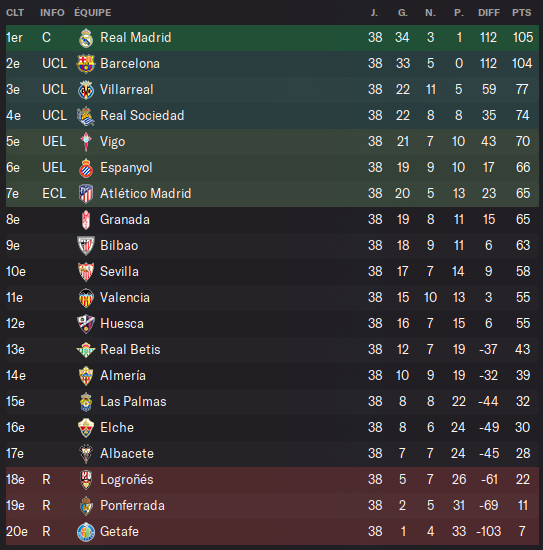Click the Bilbao club crest
Image resolution: width=543 pixels, height=550 pixels.
pos(86,246)
